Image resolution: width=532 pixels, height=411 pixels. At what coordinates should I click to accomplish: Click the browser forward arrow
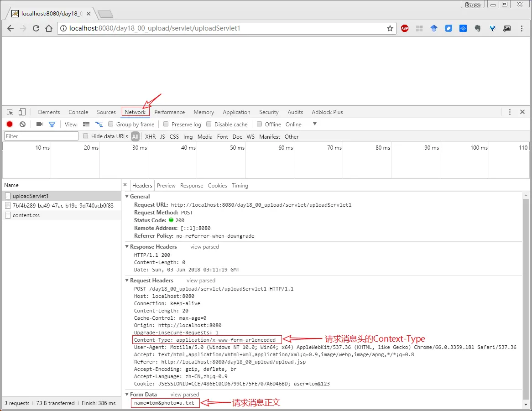point(23,28)
